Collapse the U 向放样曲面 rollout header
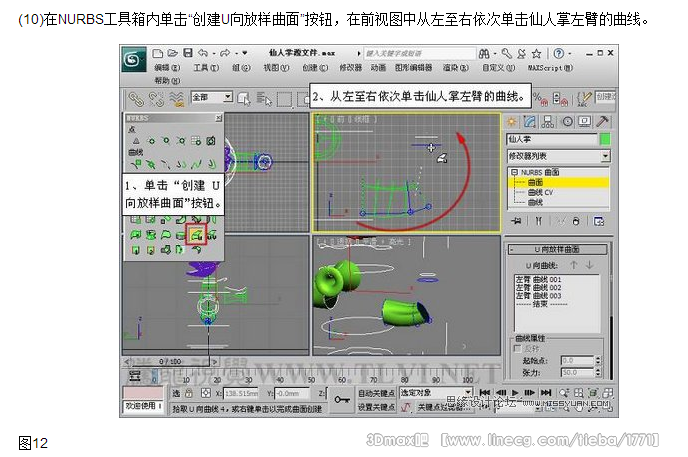Screen dimensions: 688x457 tap(557, 249)
